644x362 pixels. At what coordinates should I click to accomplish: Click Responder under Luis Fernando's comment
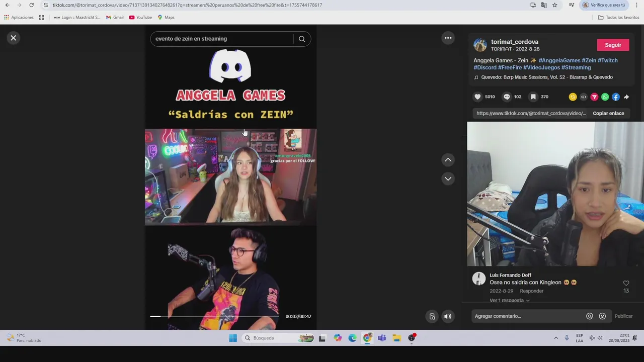click(531, 291)
